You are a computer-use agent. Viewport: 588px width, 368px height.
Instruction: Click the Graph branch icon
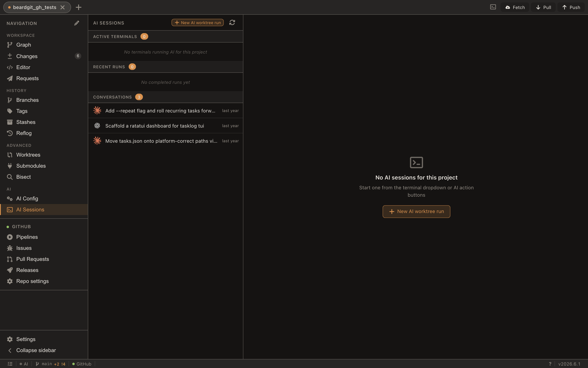[10, 45]
